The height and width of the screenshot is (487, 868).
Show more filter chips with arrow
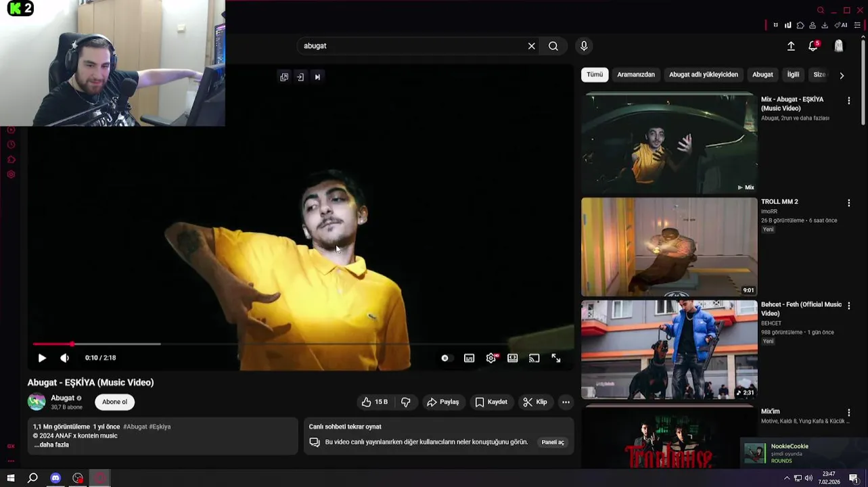(842, 75)
